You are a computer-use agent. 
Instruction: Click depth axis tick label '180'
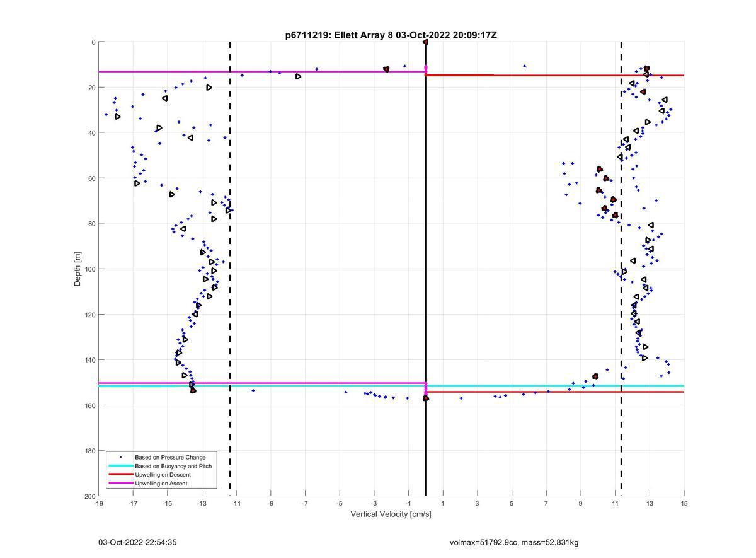[x=89, y=451]
